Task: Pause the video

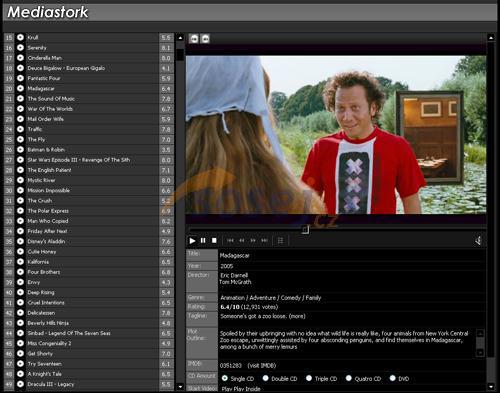Action: [x=203, y=240]
